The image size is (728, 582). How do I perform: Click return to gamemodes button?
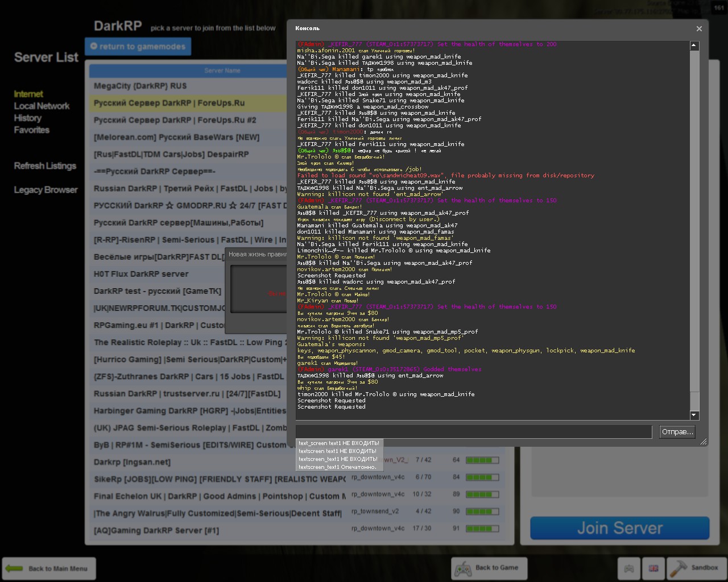coord(138,47)
